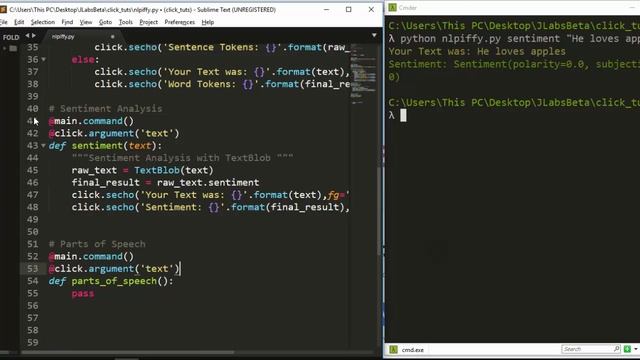Open dropdown next to new console button

[x=636, y=349]
